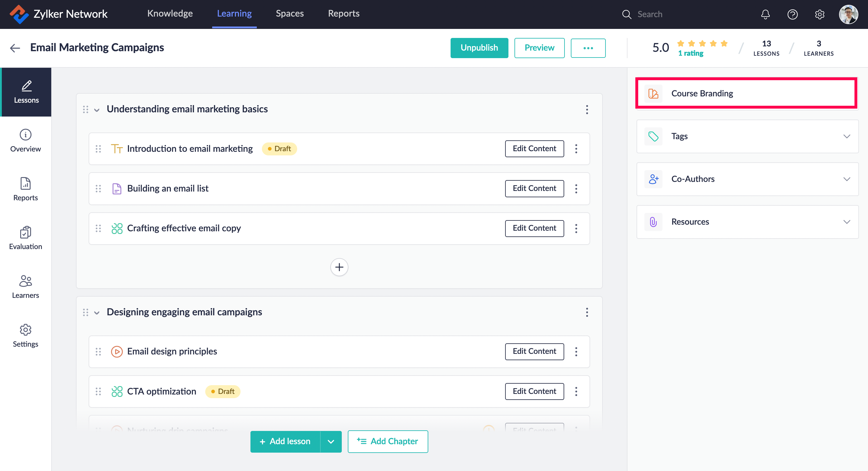Open kebab menu for Building an email list
Viewport: 868px width, 471px height.
click(576, 189)
